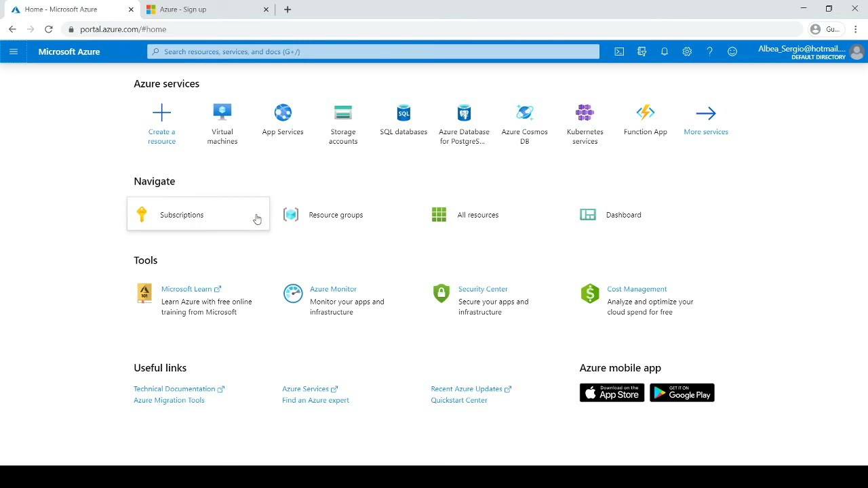
Task: Click the Create a resource plus icon
Action: (x=161, y=113)
